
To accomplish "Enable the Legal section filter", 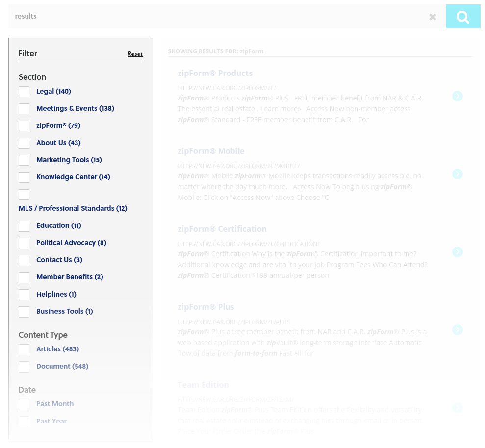I will coord(24,92).
